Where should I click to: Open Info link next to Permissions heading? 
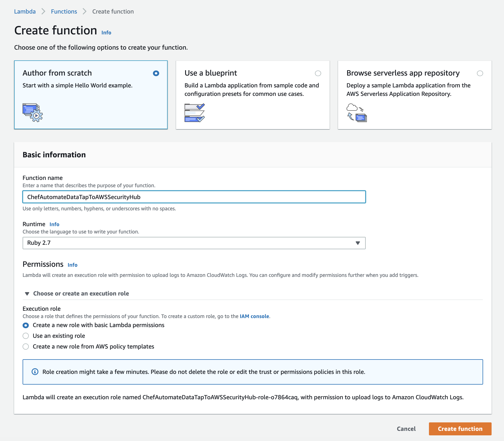tap(73, 265)
